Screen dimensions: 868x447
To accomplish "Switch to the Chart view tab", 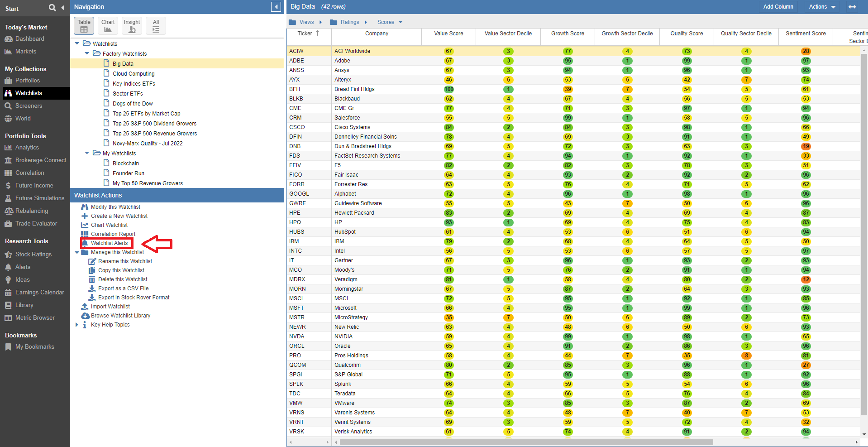I will pos(108,26).
